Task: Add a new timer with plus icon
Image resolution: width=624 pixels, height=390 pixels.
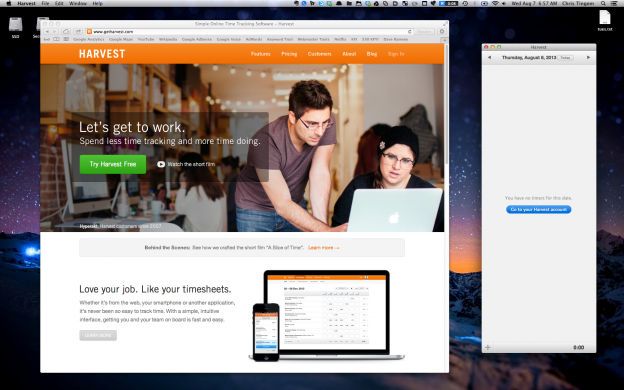Action: click(488, 347)
